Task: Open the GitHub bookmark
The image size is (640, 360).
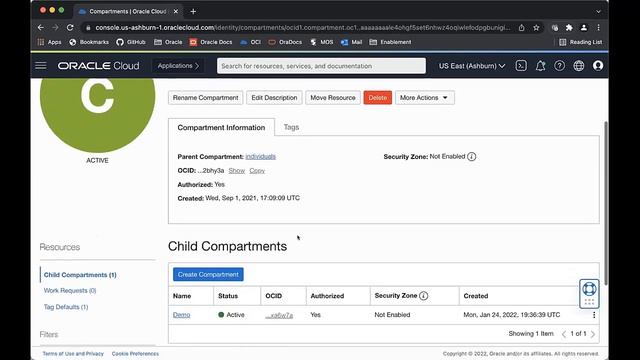Action: pyautogui.click(x=131, y=42)
